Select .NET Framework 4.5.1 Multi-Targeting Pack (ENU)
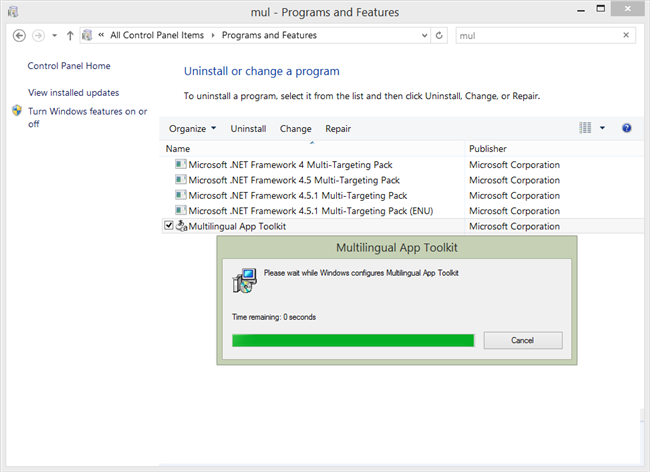This screenshot has width=650, height=472. [310, 211]
